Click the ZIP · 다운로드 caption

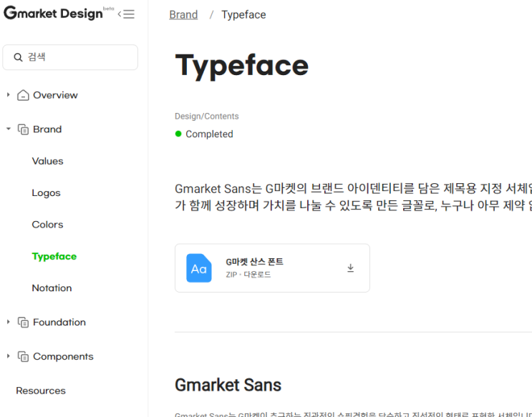click(248, 275)
